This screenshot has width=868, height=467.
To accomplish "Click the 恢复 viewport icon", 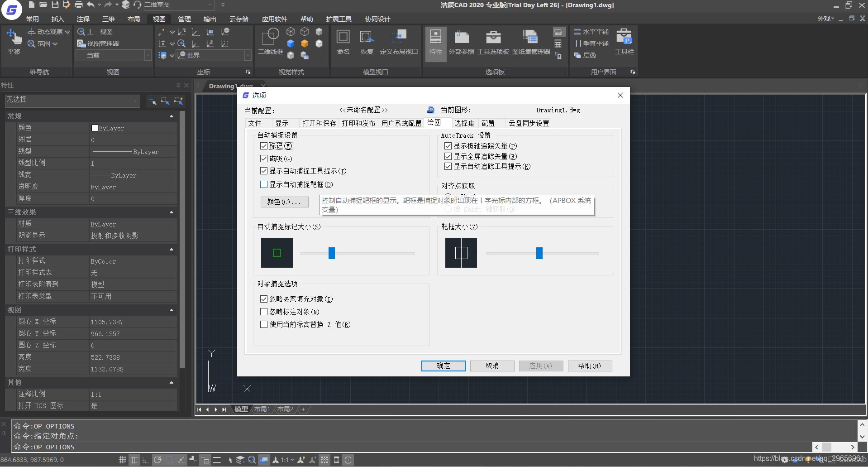I will [367, 37].
